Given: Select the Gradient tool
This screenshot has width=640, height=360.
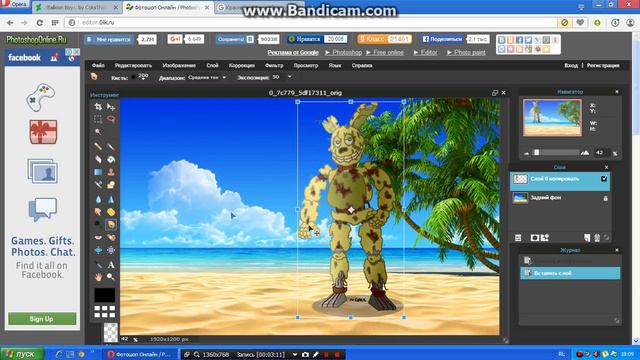Looking at the screenshot, I should point(98,172).
